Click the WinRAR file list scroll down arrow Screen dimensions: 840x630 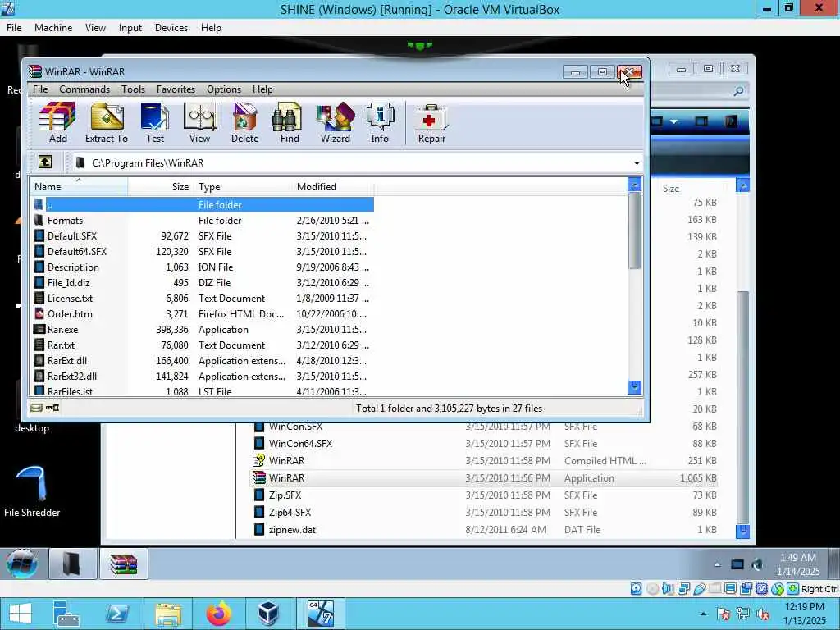click(x=634, y=387)
